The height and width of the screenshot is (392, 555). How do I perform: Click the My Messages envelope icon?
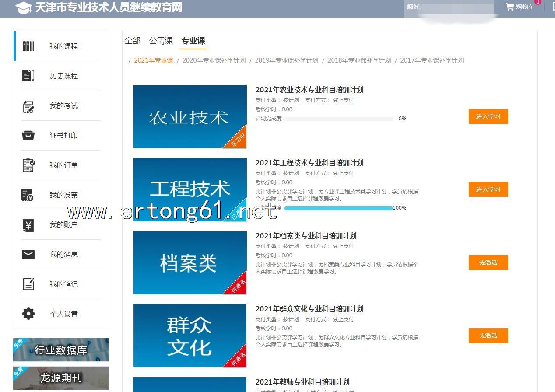click(28, 255)
